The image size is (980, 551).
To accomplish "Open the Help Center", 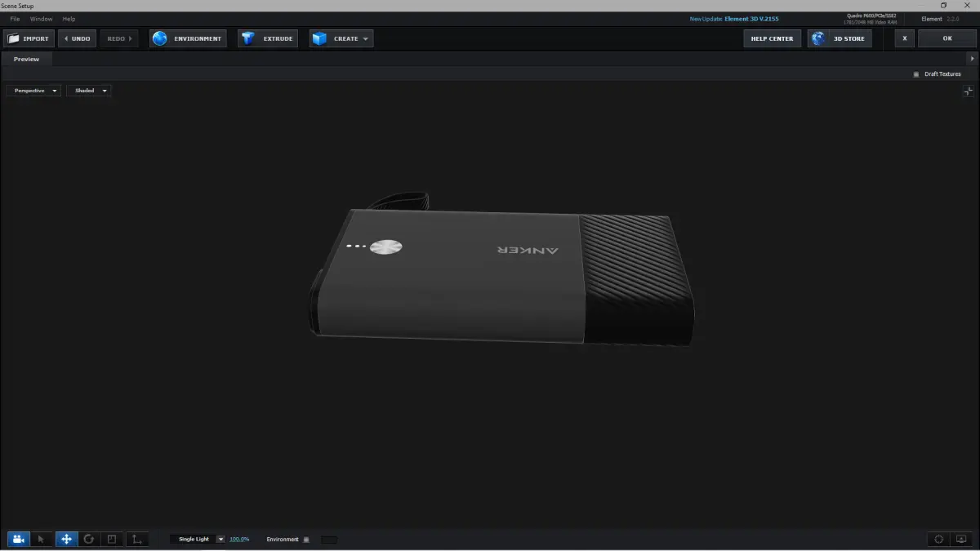I will coord(772,38).
